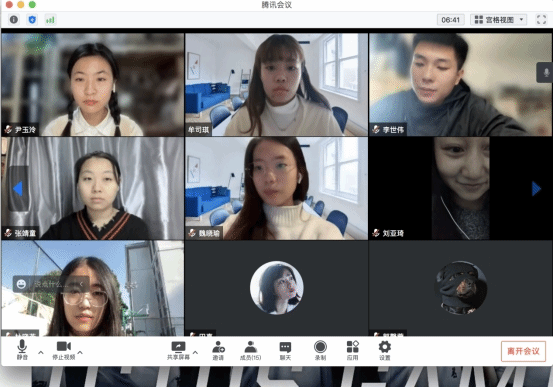This screenshot has height=387, width=553.
Task: Open the apps (应用) icon
Action: 353,351
